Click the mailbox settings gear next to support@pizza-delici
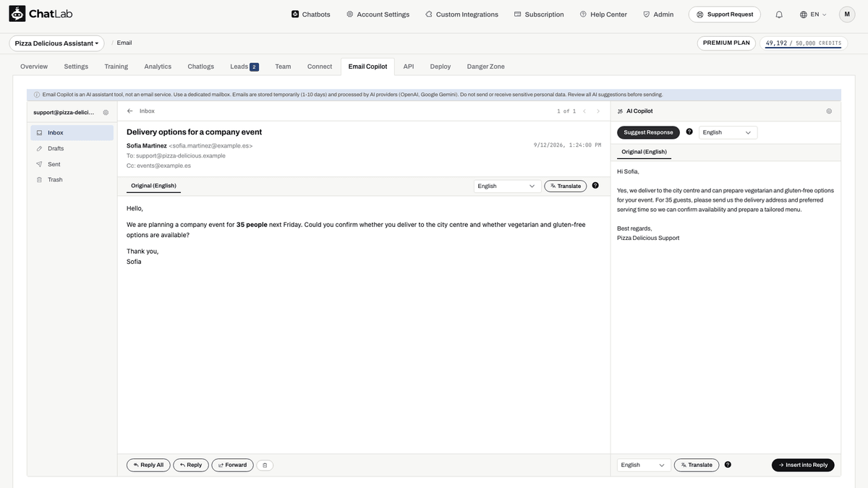The image size is (868, 488). click(x=106, y=112)
